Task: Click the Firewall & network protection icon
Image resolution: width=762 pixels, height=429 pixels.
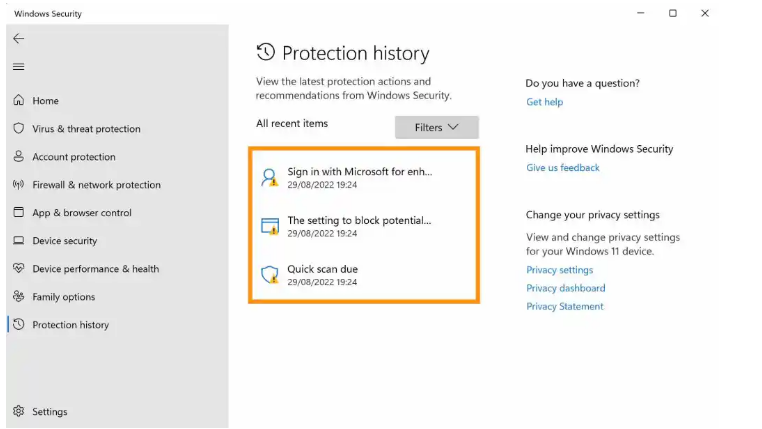Action: coord(18,185)
